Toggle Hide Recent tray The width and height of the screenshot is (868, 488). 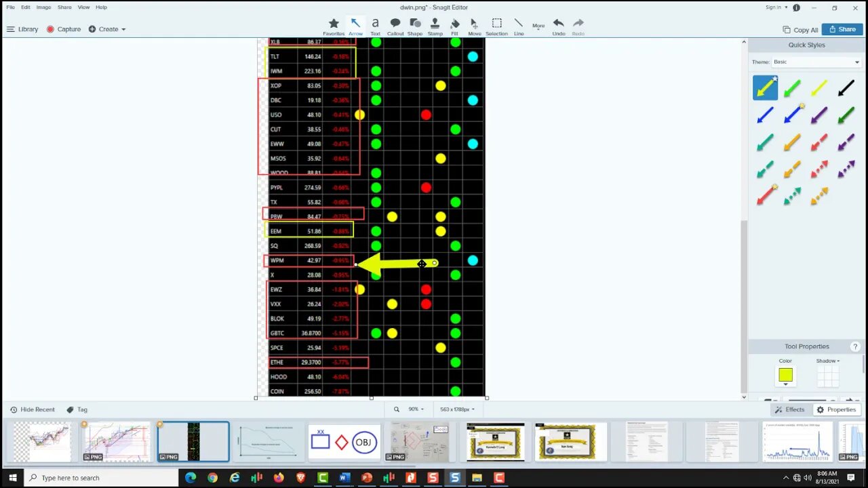[x=32, y=409]
